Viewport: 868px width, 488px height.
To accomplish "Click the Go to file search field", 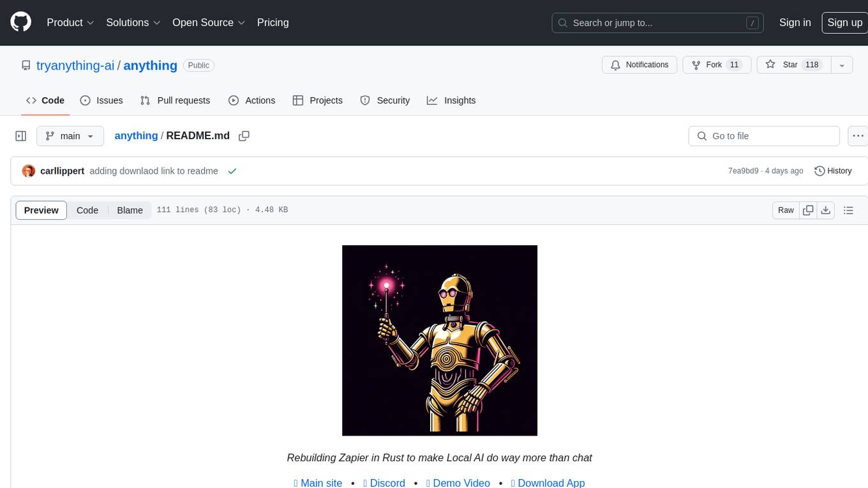I will 764,136.
